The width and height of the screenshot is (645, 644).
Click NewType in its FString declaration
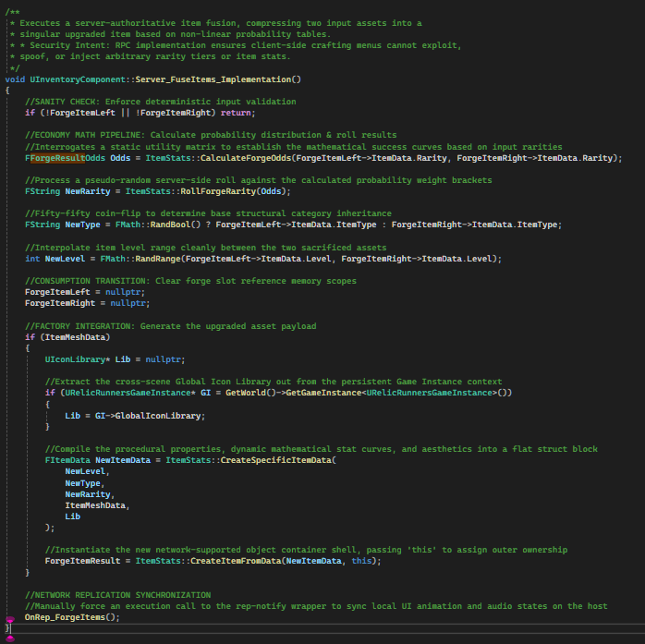pos(82,225)
